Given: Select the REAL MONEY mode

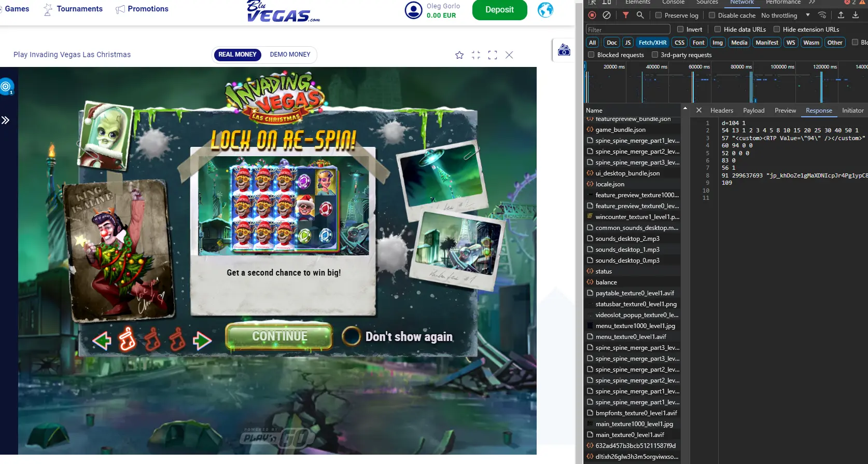Looking at the screenshot, I should (237, 54).
